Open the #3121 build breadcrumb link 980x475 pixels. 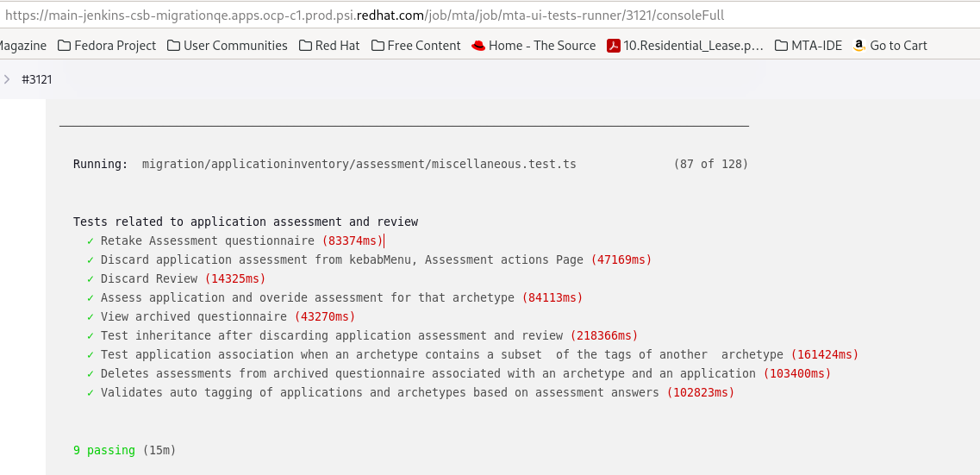(x=37, y=79)
